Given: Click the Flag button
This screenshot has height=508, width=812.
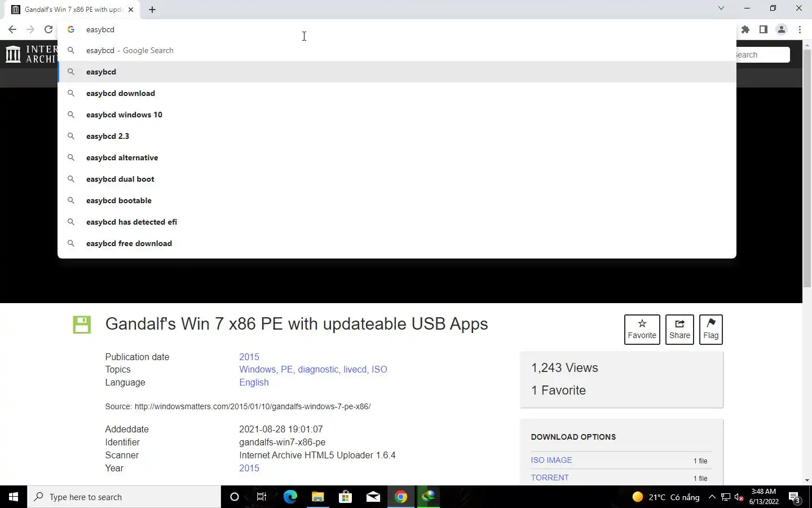Looking at the screenshot, I should (x=711, y=329).
